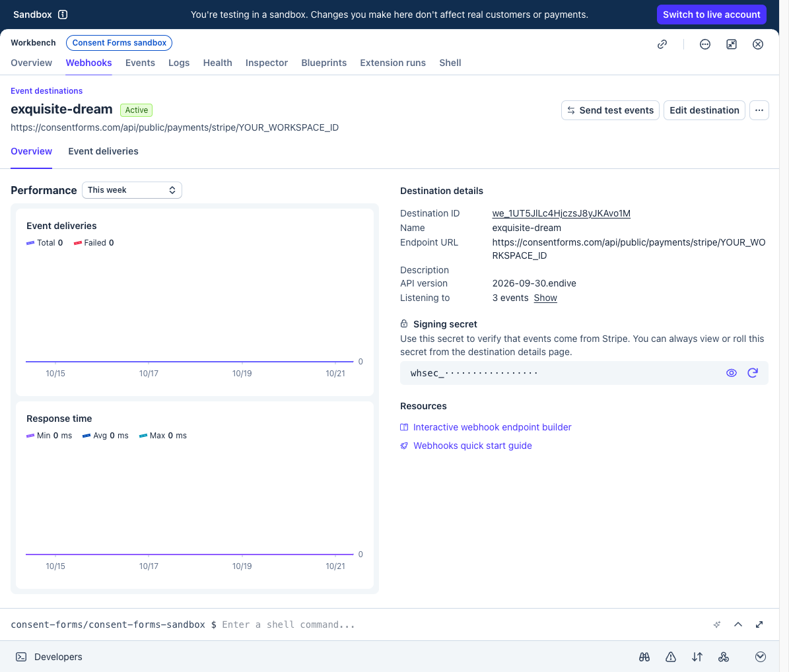Click the Sandbox info icon
Viewport: 789px width, 672px height.
[63, 15]
